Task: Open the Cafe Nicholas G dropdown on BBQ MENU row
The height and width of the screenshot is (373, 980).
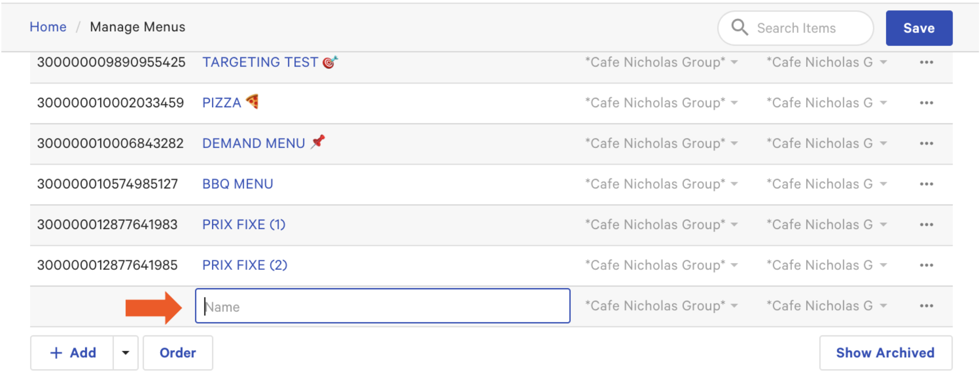Action: 883,184
